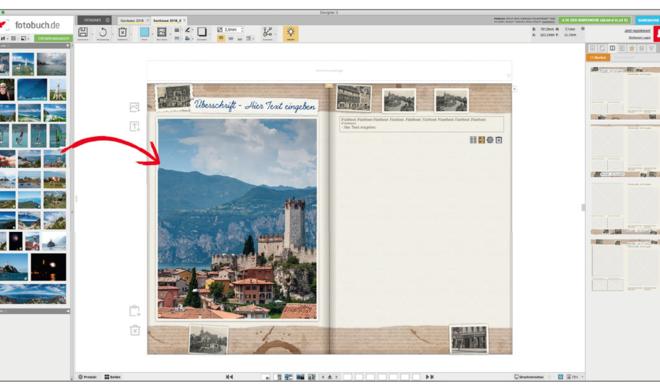Pick the light blue background color swatch
Viewport: 660px width, 390px height.
tap(144, 32)
